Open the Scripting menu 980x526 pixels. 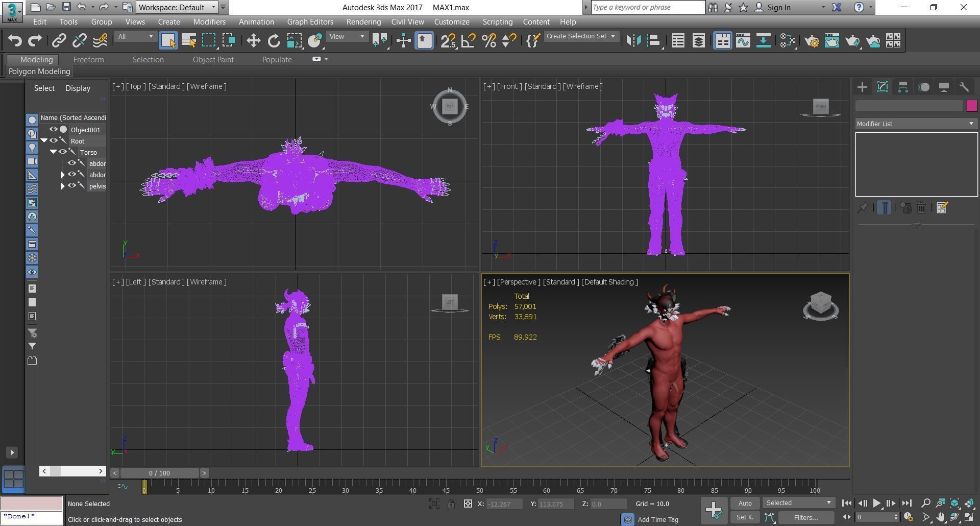click(497, 22)
